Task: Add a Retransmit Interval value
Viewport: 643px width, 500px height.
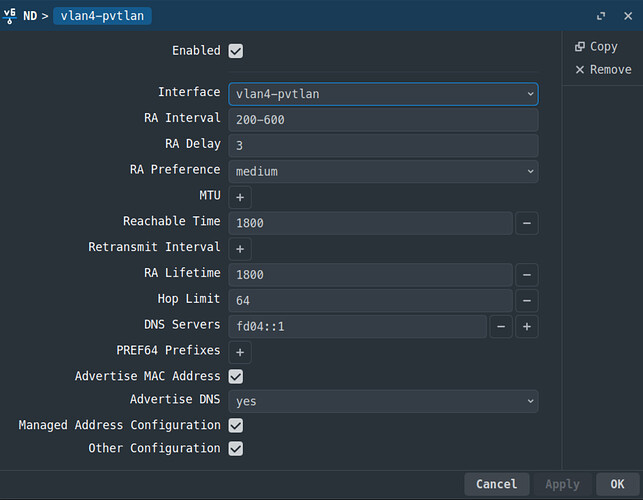Action: (x=240, y=249)
